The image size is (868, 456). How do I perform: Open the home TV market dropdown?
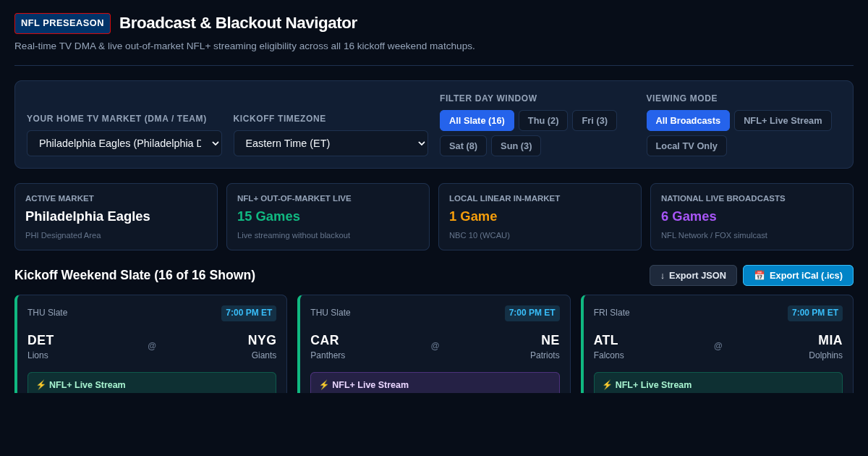(124, 143)
